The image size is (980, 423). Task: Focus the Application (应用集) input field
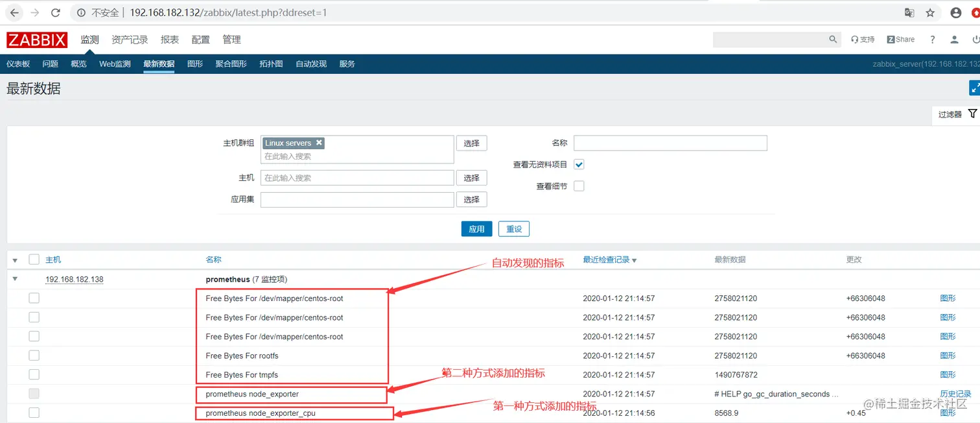coord(357,200)
